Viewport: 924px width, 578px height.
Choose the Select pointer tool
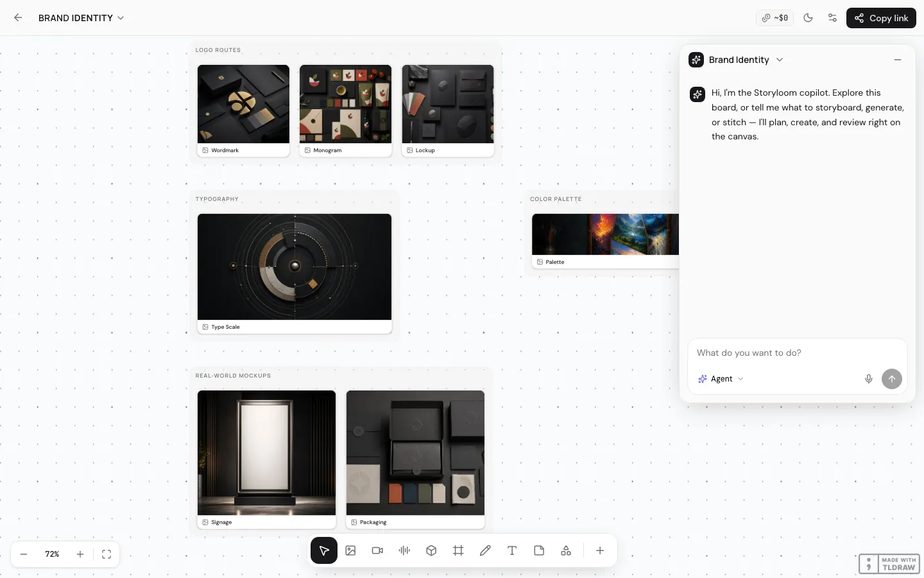coord(324,550)
